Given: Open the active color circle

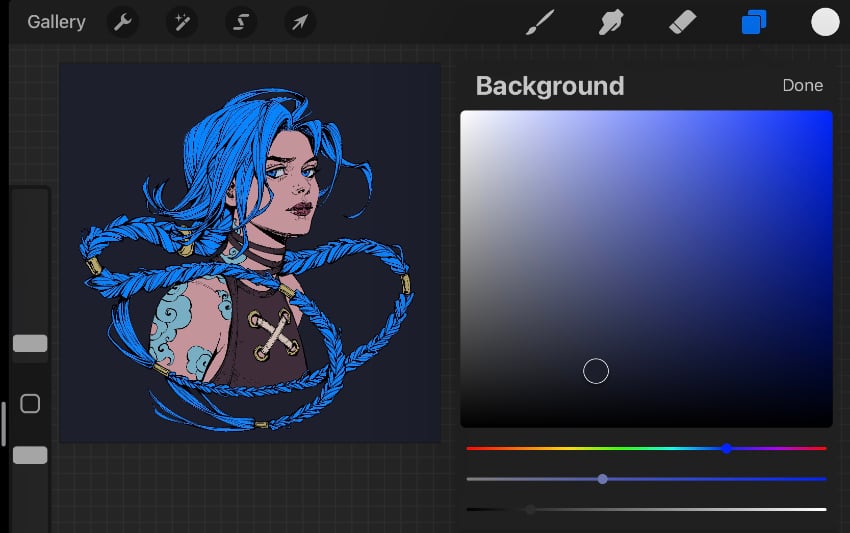Looking at the screenshot, I should [825, 22].
